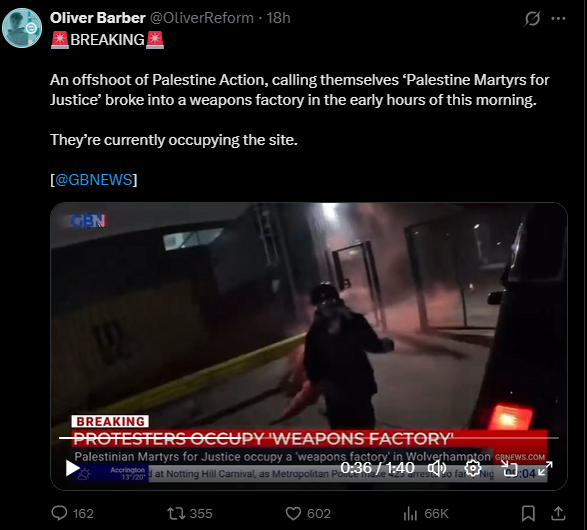Screen dimensions: 587x530
Task: Bookmark this post
Action: (528, 513)
